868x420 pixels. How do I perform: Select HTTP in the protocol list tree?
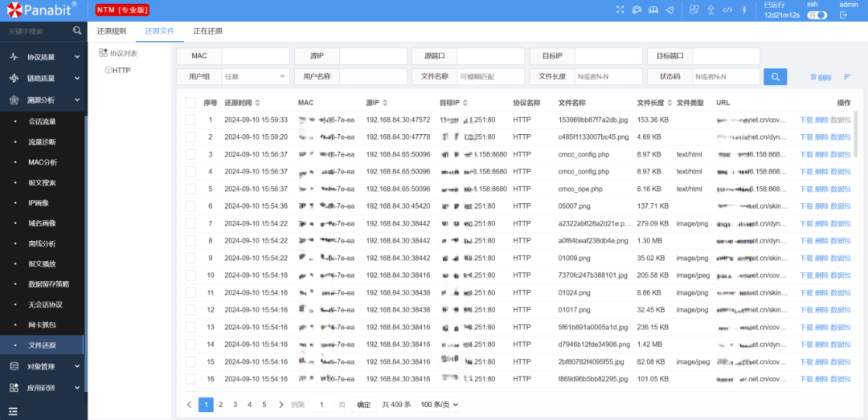pyautogui.click(x=122, y=71)
